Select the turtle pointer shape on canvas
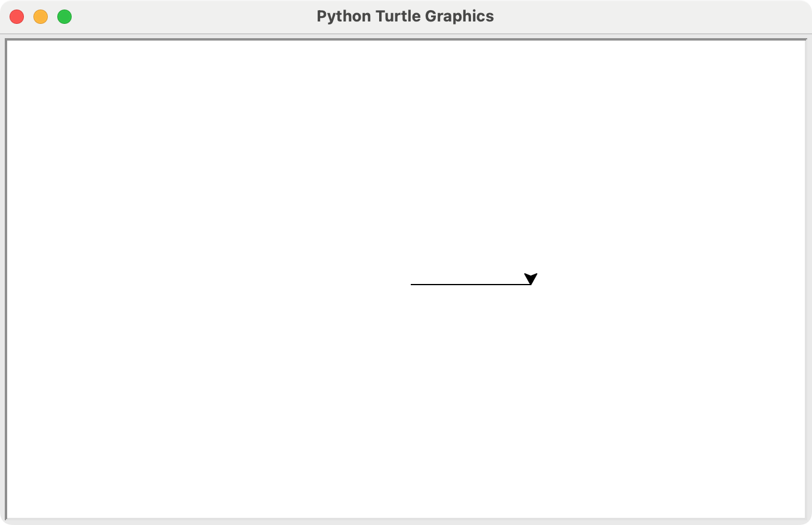Screen dimensions: 812x525 coord(531,278)
